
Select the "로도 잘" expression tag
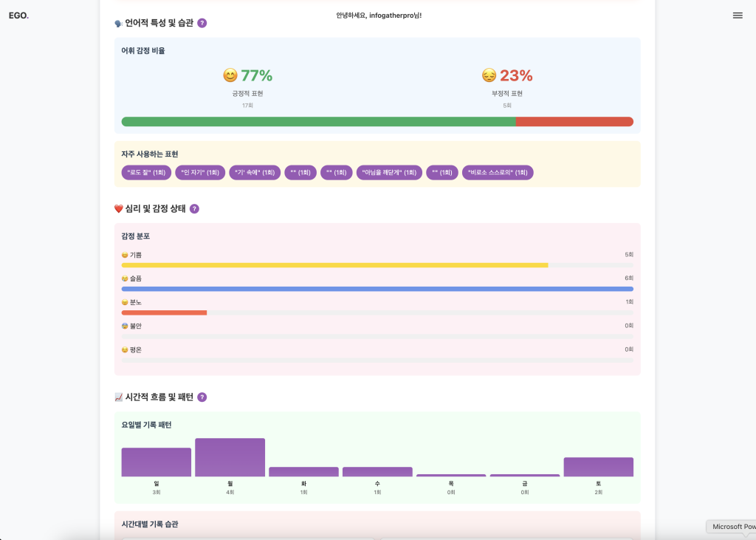point(146,173)
